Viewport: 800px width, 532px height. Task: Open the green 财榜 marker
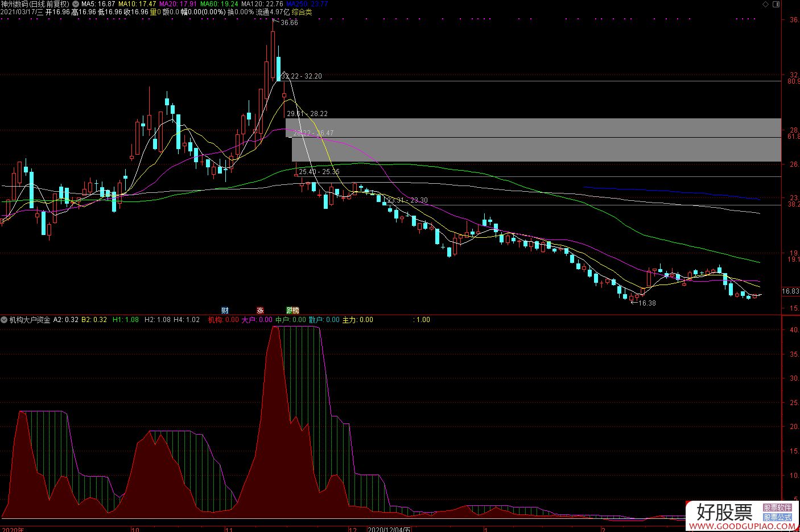pos(292,311)
